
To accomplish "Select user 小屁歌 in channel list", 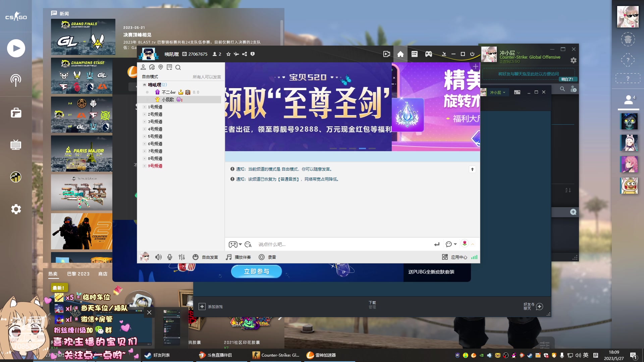I will (168, 100).
